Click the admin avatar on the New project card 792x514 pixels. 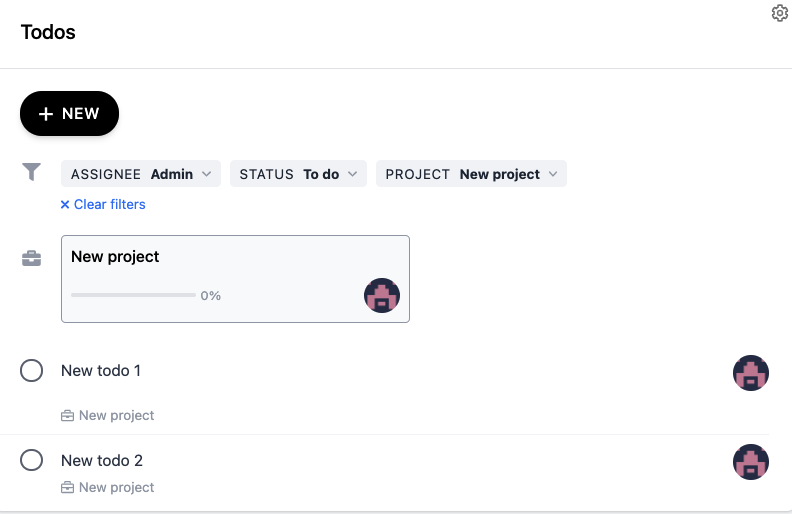(382, 295)
